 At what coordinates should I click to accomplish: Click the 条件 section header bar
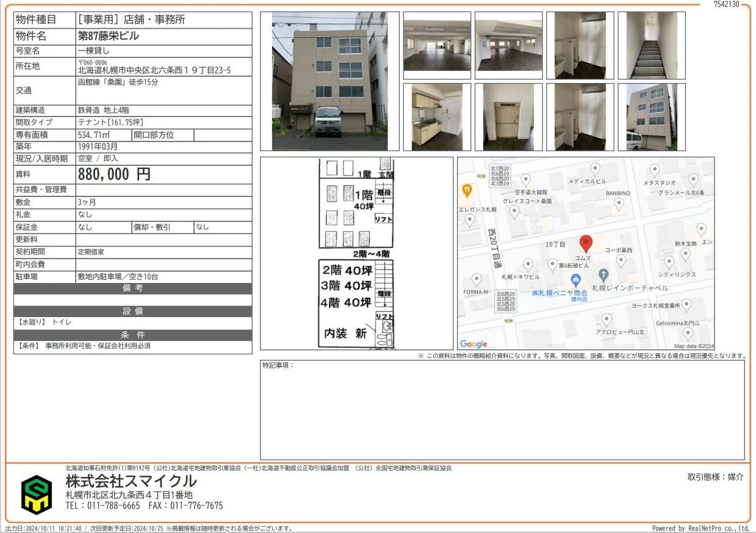point(132,335)
